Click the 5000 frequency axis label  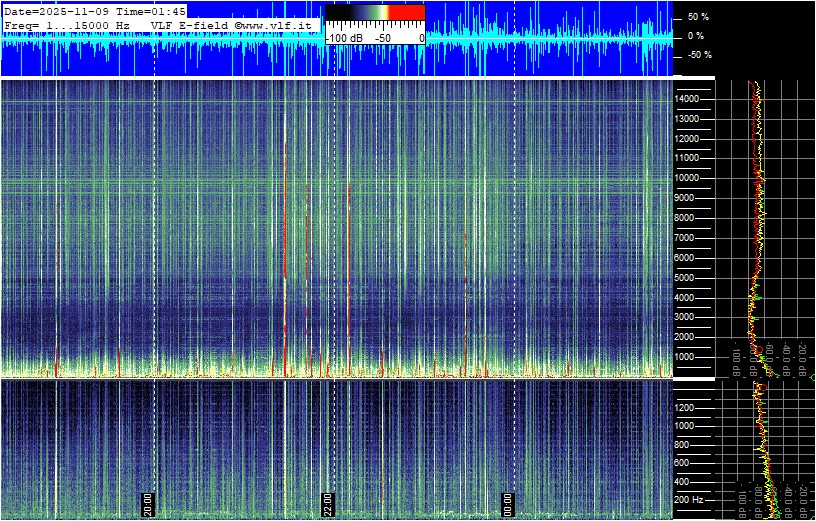pyautogui.click(x=688, y=277)
